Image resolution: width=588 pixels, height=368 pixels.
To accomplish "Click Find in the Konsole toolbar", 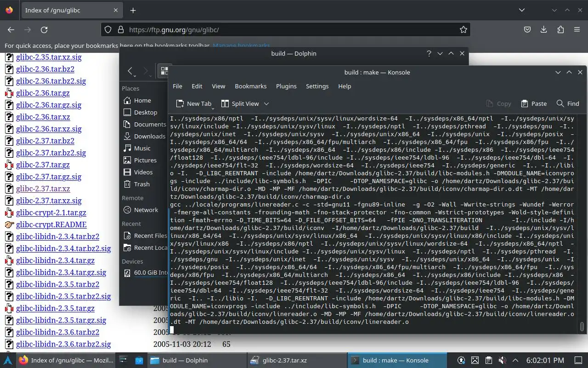I will tap(568, 103).
